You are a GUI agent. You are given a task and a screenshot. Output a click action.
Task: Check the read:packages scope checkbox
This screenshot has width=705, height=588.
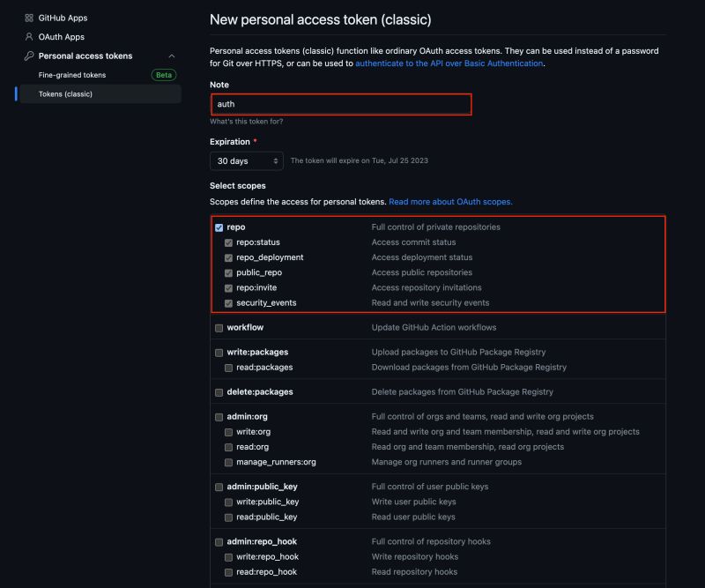[x=228, y=368]
